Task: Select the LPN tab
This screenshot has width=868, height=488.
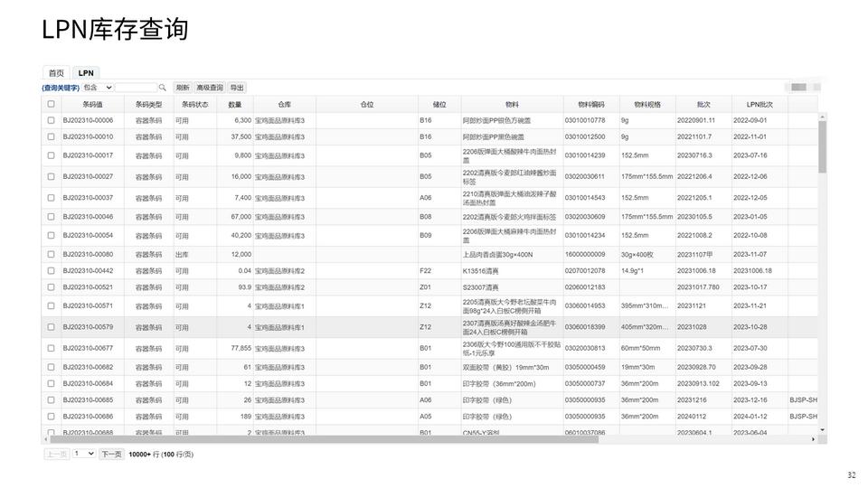Action: pyautogui.click(x=86, y=72)
